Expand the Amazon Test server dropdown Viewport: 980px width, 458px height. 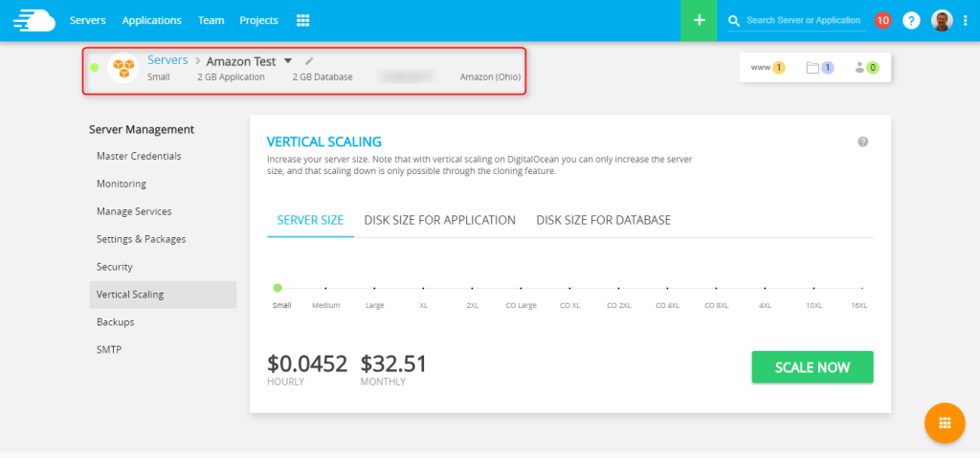288,61
